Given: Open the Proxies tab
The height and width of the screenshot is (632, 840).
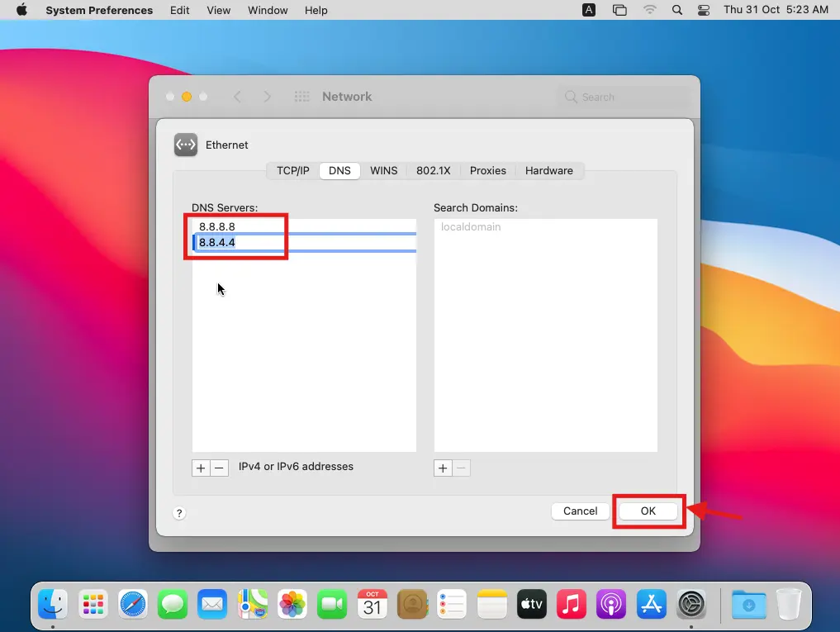Looking at the screenshot, I should click(487, 170).
